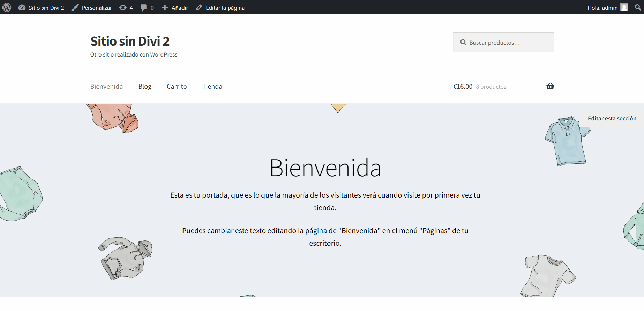Click the Sitio sin Divi 2 site title
This screenshot has width=644, height=311.
pos(130,41)
